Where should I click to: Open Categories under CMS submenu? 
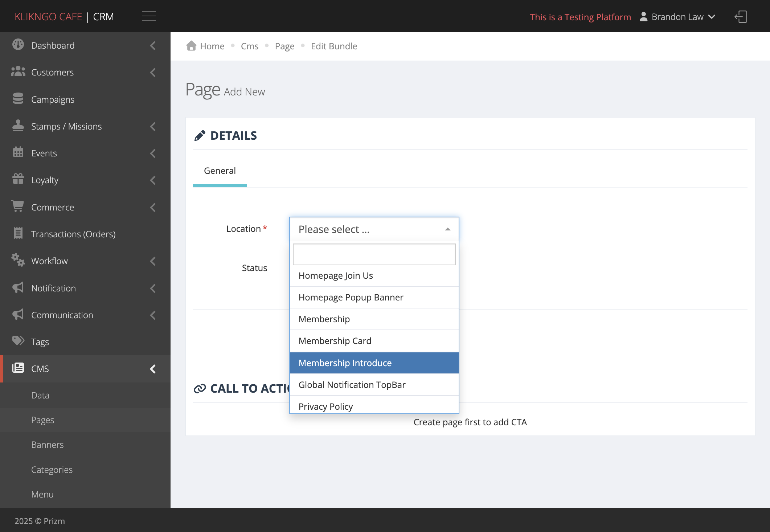(52, 470)
